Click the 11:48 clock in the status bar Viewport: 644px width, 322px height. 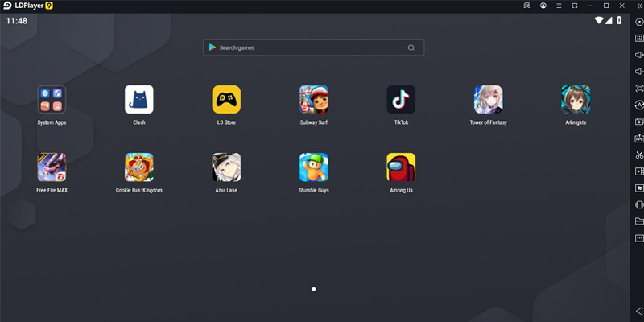[16, 21]
